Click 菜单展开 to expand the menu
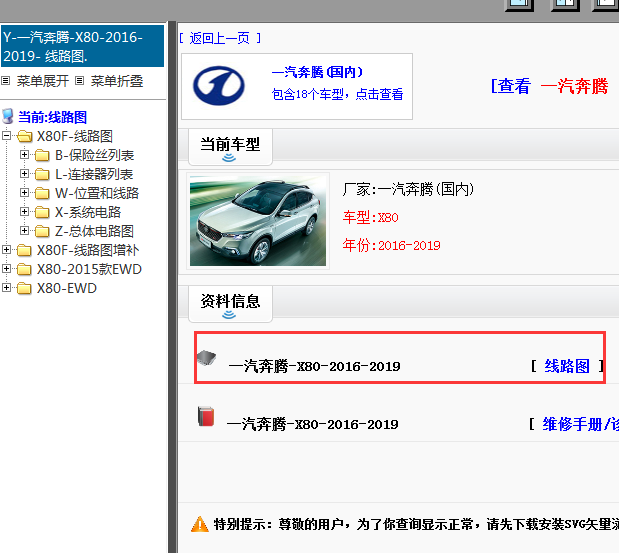 tap(43, 81)
